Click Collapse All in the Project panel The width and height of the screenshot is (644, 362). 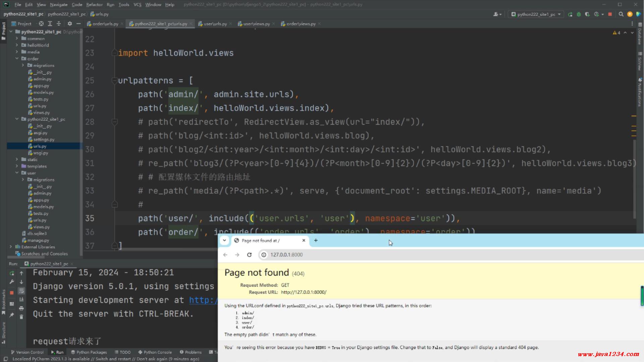pyautogui.click(x=59, y=23)
